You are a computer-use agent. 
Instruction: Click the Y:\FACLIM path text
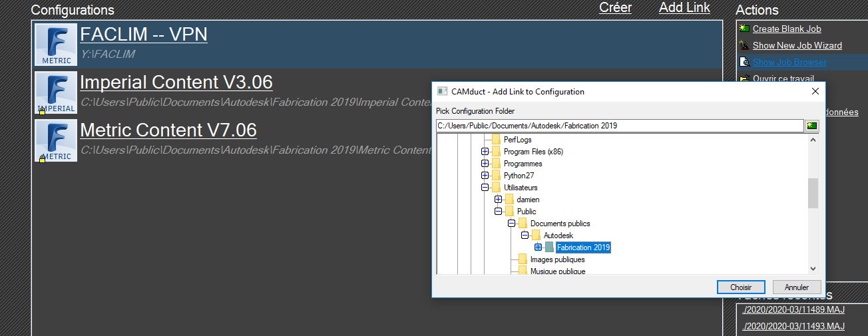pos(107,54)
